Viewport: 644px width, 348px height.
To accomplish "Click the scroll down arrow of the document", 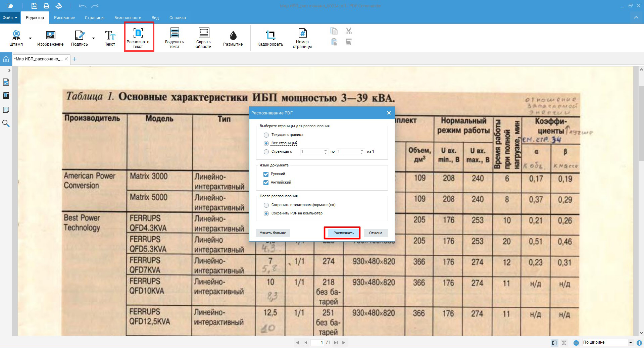I will click(641, 333).
